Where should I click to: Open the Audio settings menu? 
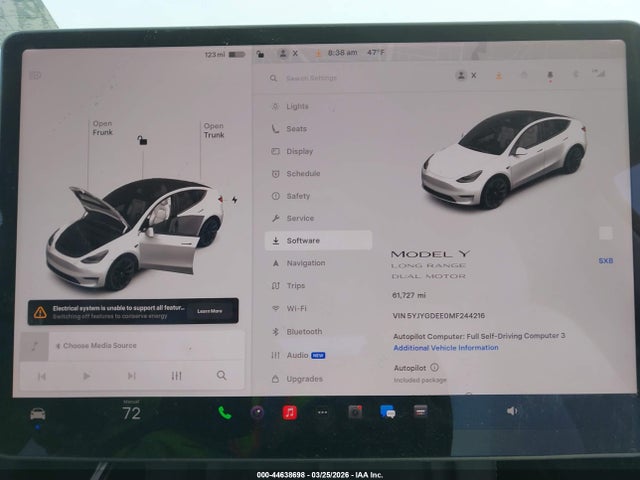pyautogui.click(x=298, y=356)
